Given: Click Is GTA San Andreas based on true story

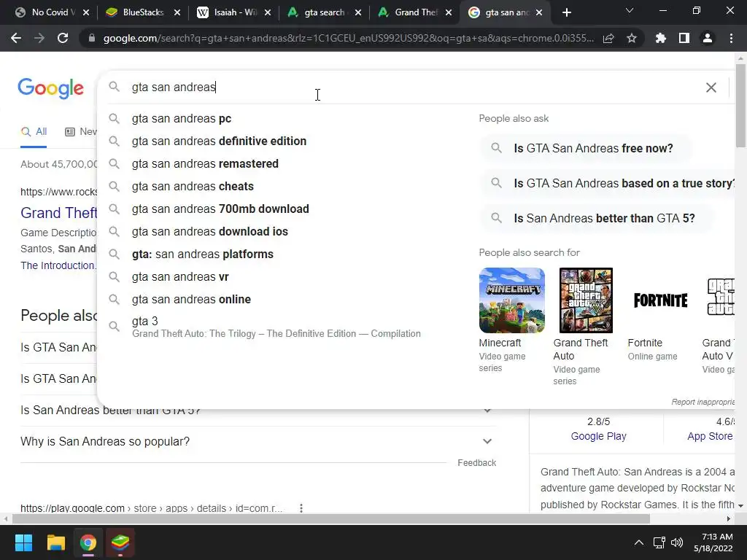Looking at the screenshot, I should 609,183.
